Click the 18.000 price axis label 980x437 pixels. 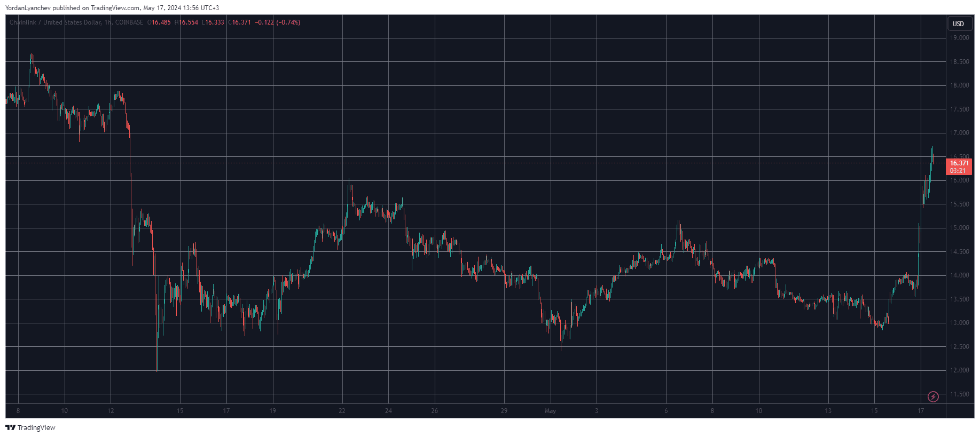tap(959, 85)
